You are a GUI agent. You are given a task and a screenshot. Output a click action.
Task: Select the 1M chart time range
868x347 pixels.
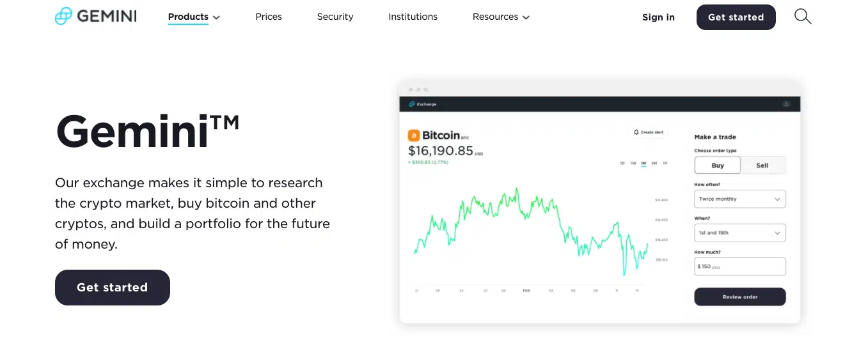[x=643, y=164]
